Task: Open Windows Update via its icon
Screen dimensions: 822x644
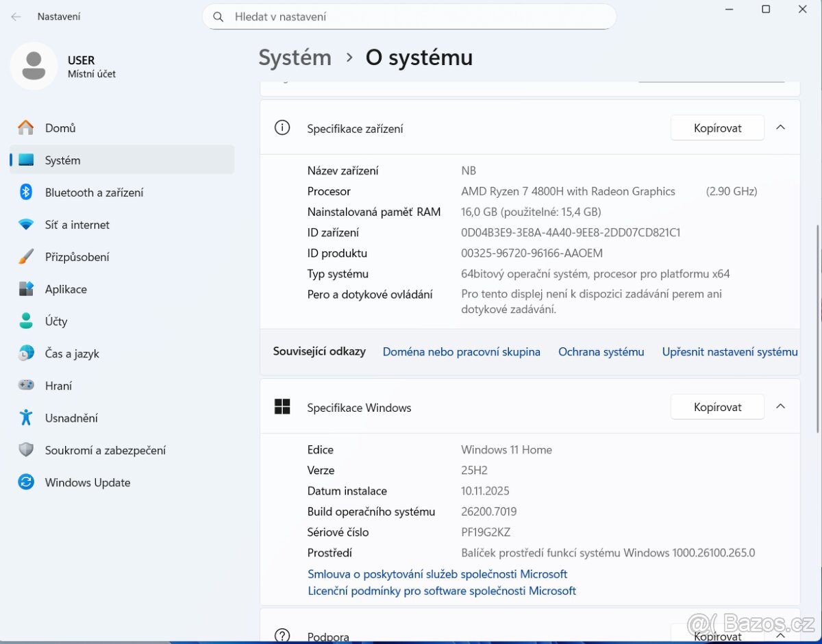Action: pyautogui.click(x=25, y=482)
